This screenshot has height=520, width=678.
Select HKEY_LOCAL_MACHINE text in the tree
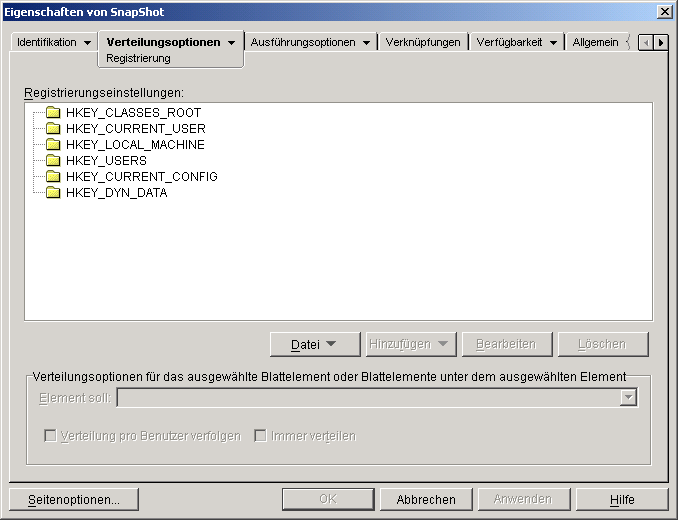(135, 145)
